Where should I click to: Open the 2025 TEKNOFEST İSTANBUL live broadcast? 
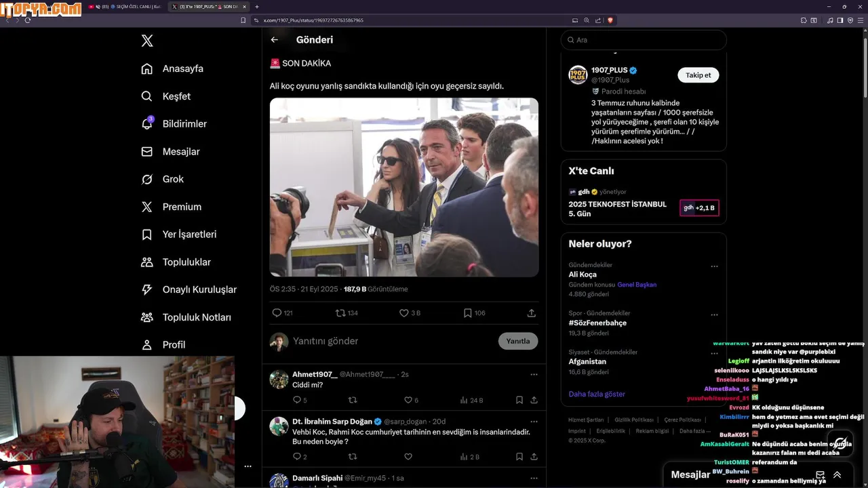point(618,209)
